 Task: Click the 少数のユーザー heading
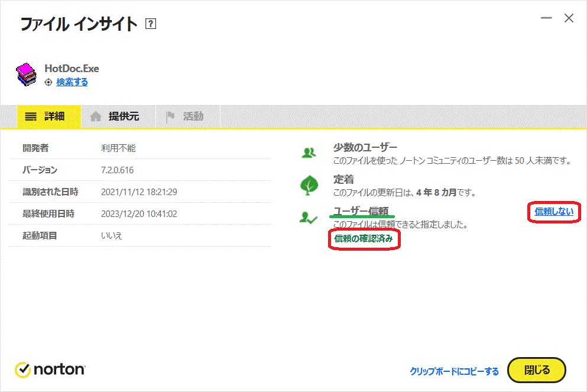pyautogui.click(x=365, y=147)
